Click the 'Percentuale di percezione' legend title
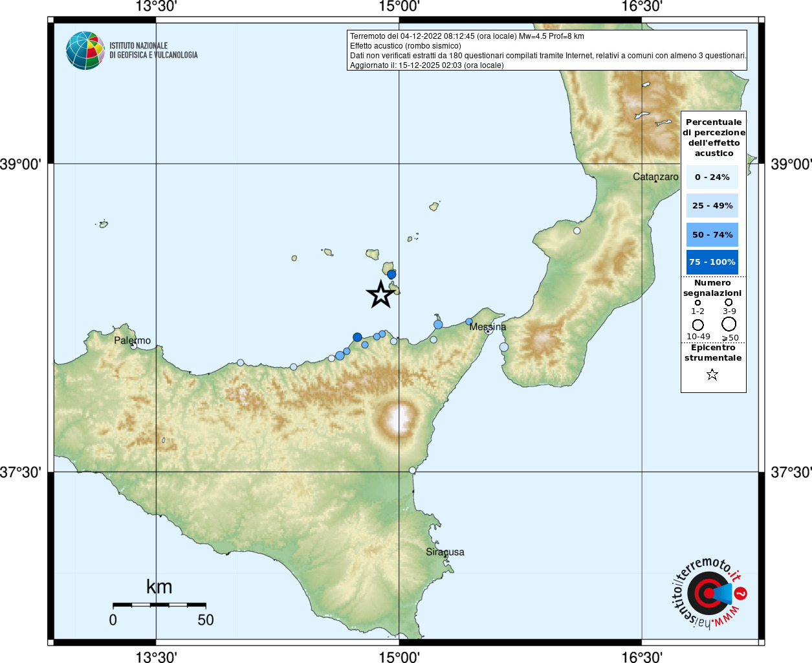Image resolution: width=812 pixels, height=663 pixels. click(x=714, y=137)
